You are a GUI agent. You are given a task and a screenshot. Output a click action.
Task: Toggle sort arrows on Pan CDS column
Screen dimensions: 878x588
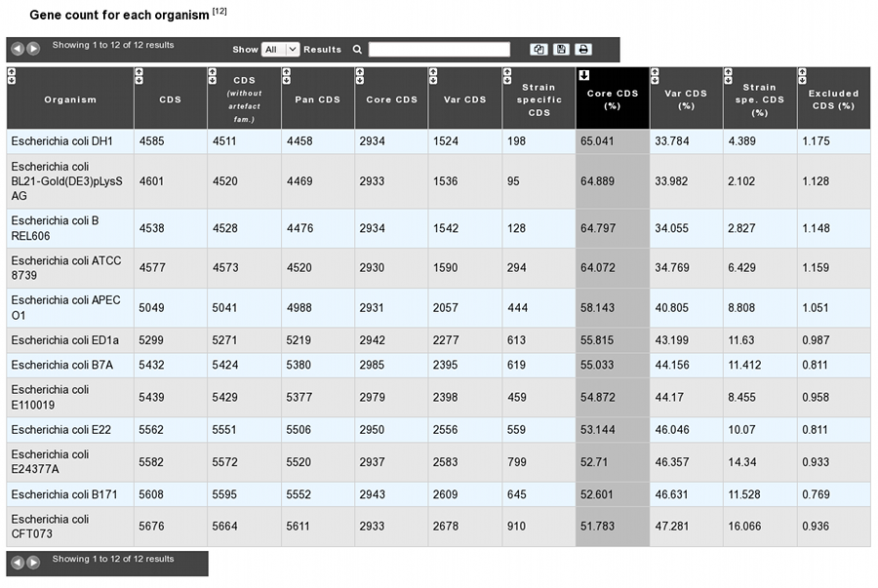pyautogui.click(x=286, y=76)
